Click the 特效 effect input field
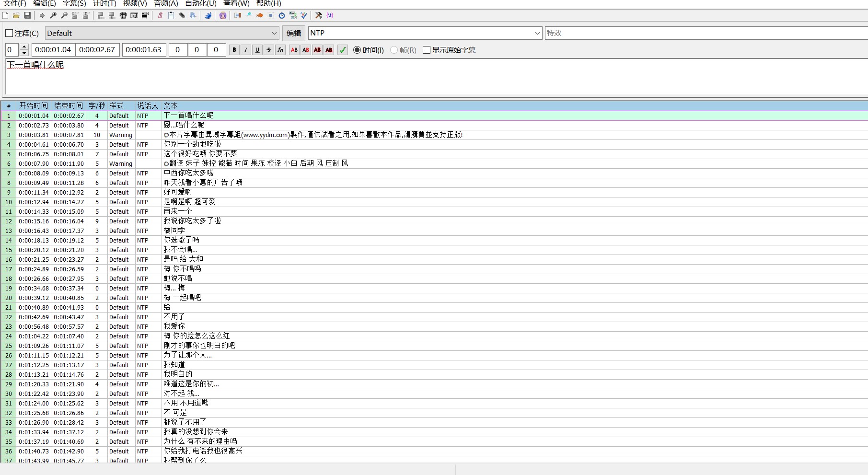This screenshot has height=475, width=868. (x=706, y=33)
